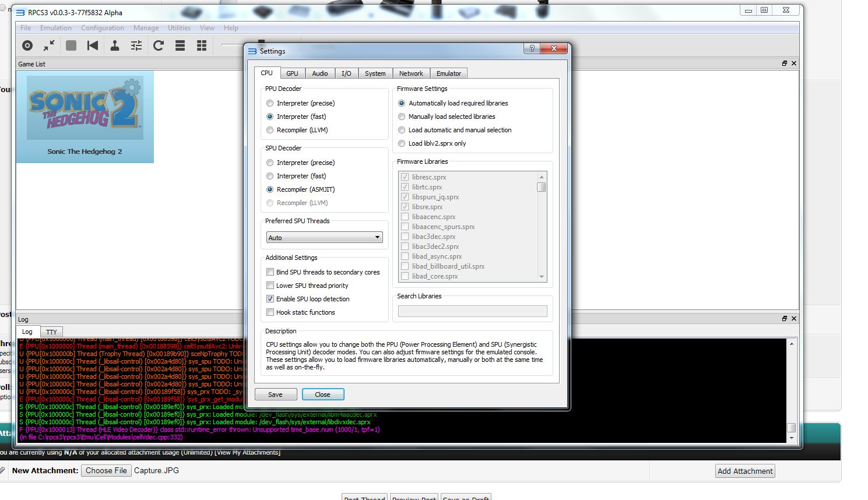Click the Search Libraries input field
868x500 pixels.
click(x=472, y=311)
